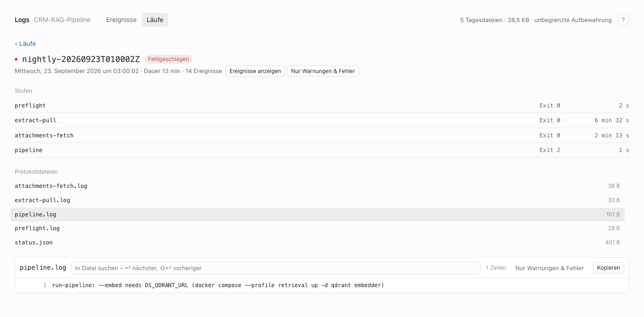Select the extract-pull stage row
The image size is (644, 317).
322,120
